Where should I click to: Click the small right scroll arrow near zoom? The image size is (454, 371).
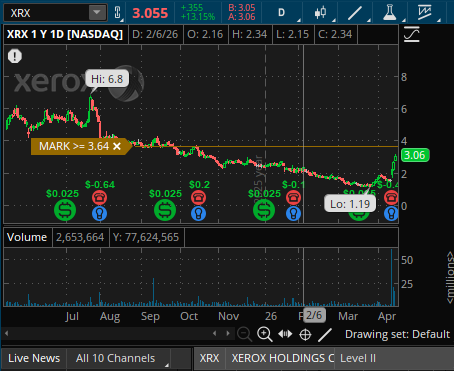coord(228,333)
